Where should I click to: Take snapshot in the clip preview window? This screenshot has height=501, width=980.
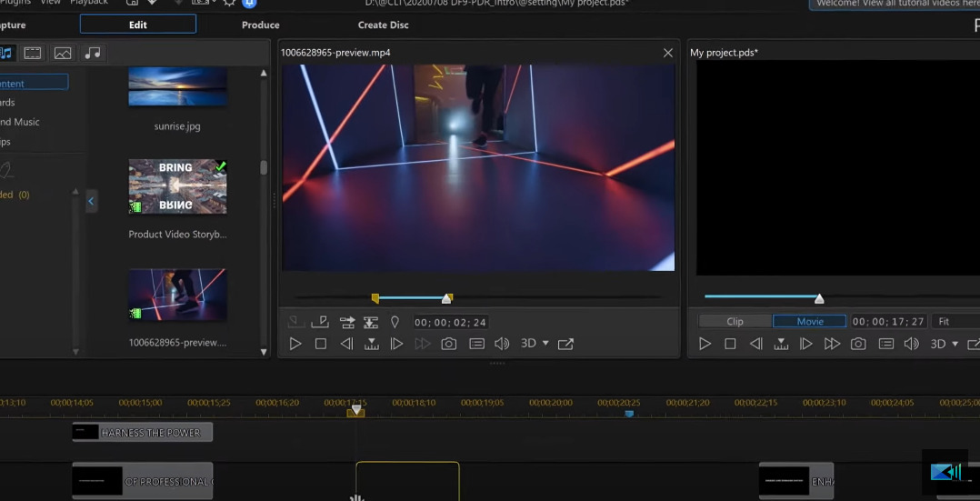point(448,344)
